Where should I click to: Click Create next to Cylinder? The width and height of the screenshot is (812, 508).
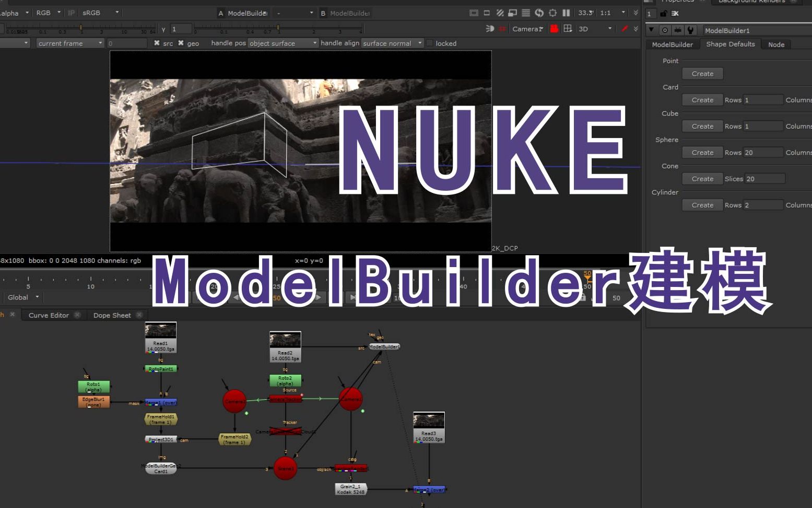tap(702, 205)
